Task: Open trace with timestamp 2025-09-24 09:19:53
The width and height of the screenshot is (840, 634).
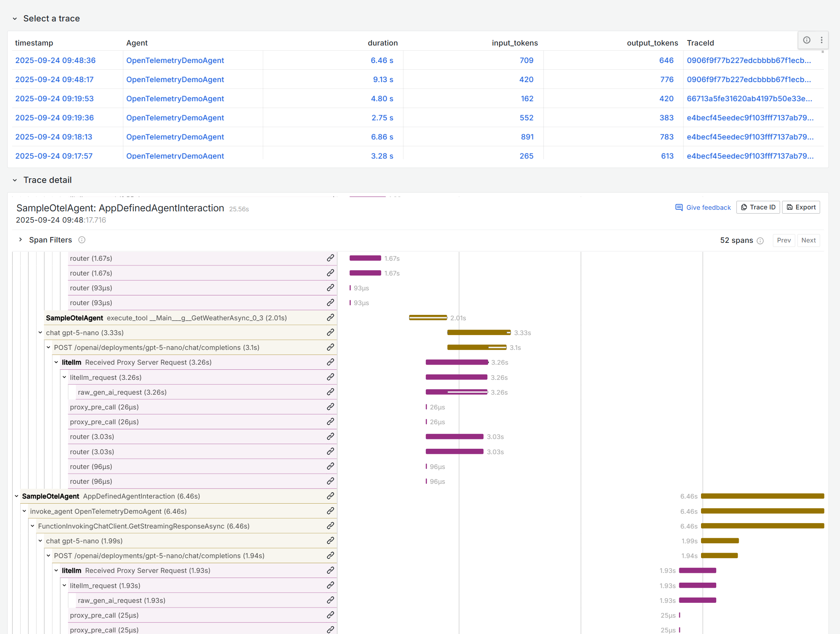Action: coord(54,98)
